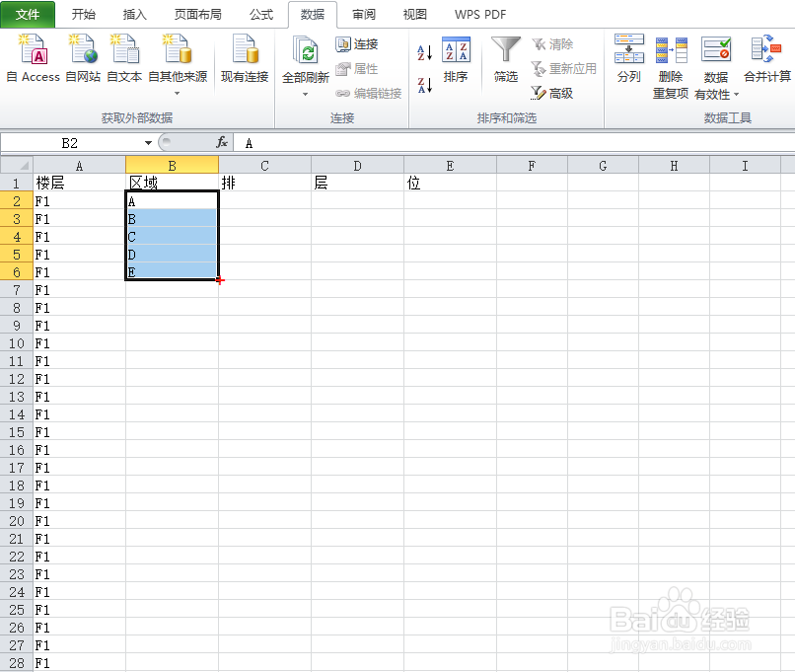The width and height of the screenshot is (795, 672).
Task: Select column H header
Action: pos(674,166)
